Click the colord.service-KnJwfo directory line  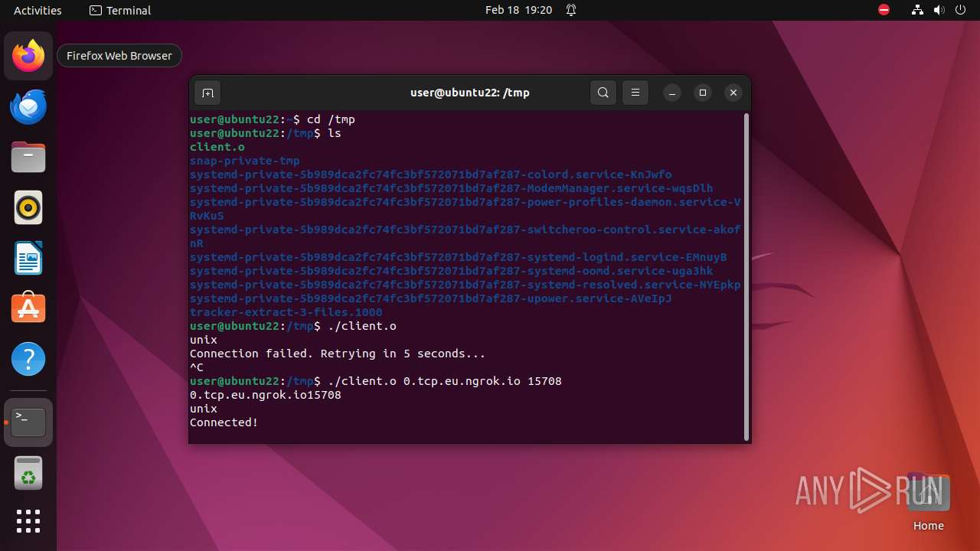click(x=431, y=174)
